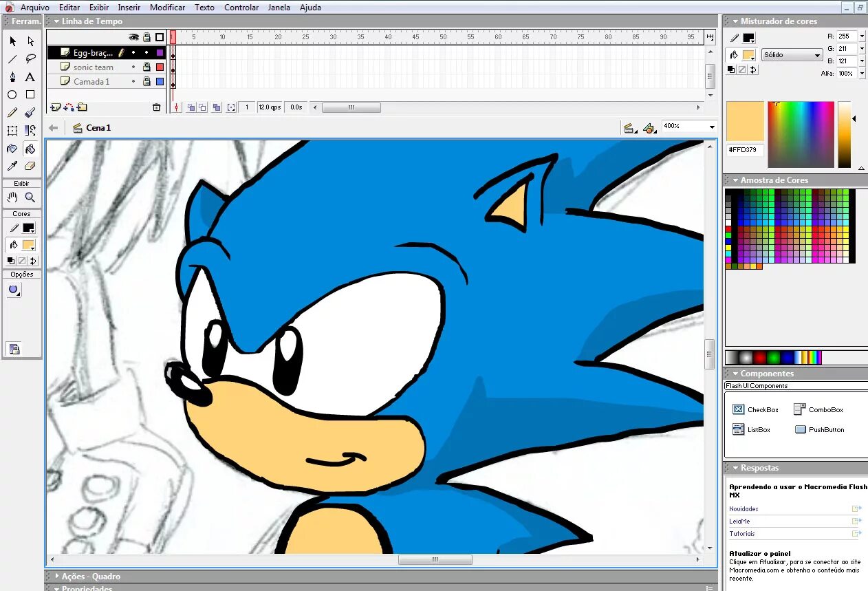868x591 pixels.
Task: Open the Editar menu
Action: click(x=69, y=8)
